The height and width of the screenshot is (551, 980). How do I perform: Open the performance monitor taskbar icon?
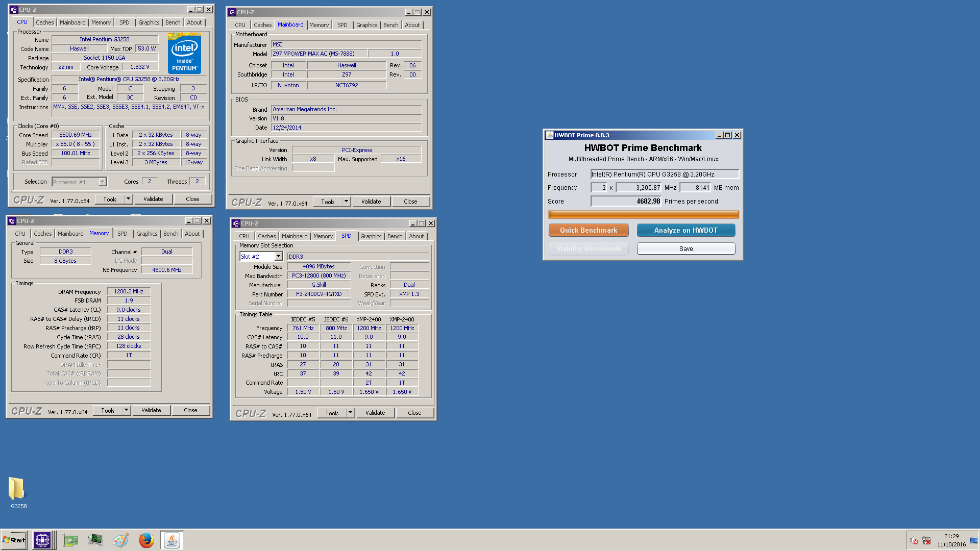[95, 540]
